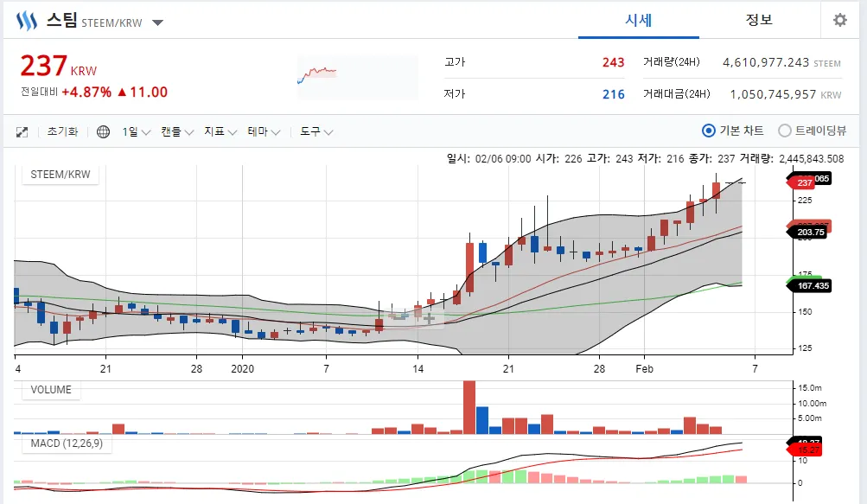Image resolution: width=867 pixels, height=504 pixels.
Task: Toggle fullscreen chart expand icon
Action: 22,131
